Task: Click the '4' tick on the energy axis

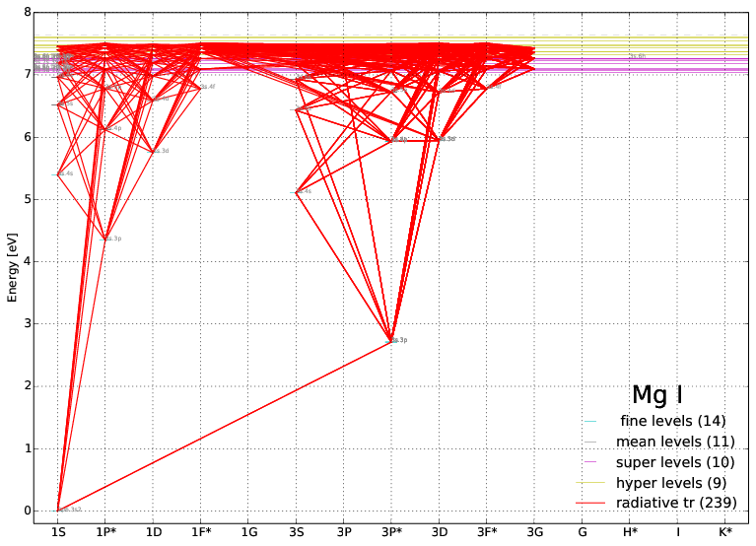Action: pos(27,261)
